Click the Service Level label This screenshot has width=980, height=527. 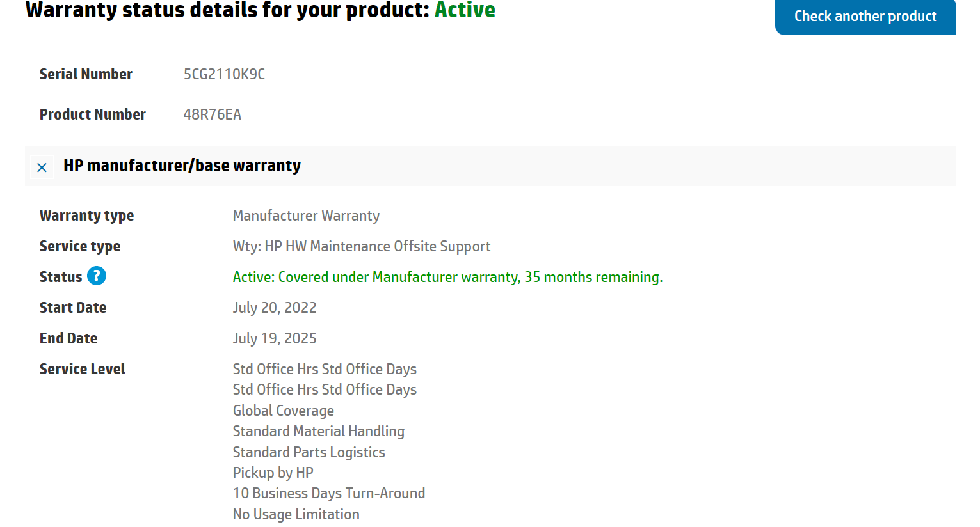tap(83, 369)
